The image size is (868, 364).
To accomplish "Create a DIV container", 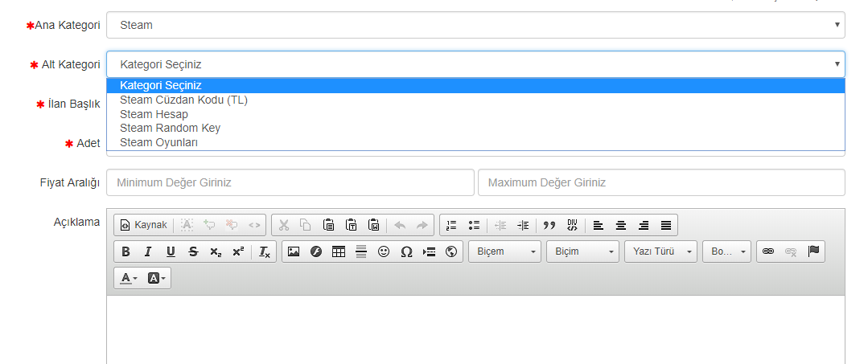I will [x=572, y=225].
